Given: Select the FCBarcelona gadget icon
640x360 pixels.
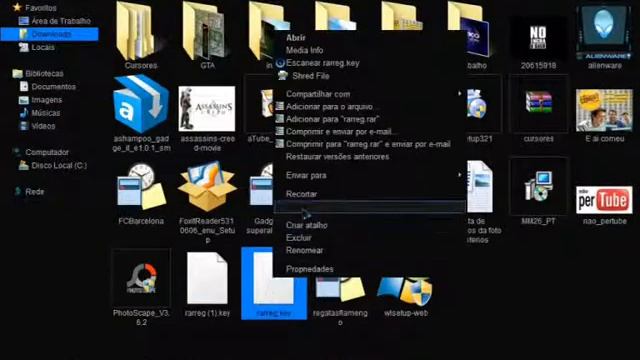Looking at the screenshot, I should pos(141,188).
